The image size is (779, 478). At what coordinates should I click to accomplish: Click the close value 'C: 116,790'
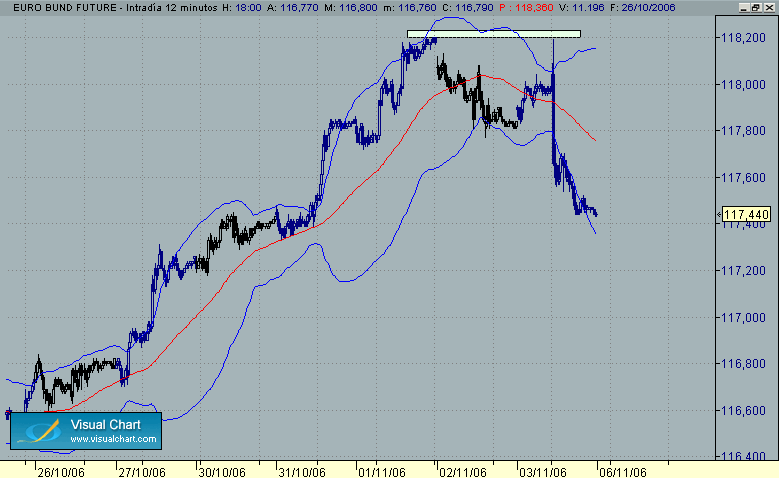[468, 7]
